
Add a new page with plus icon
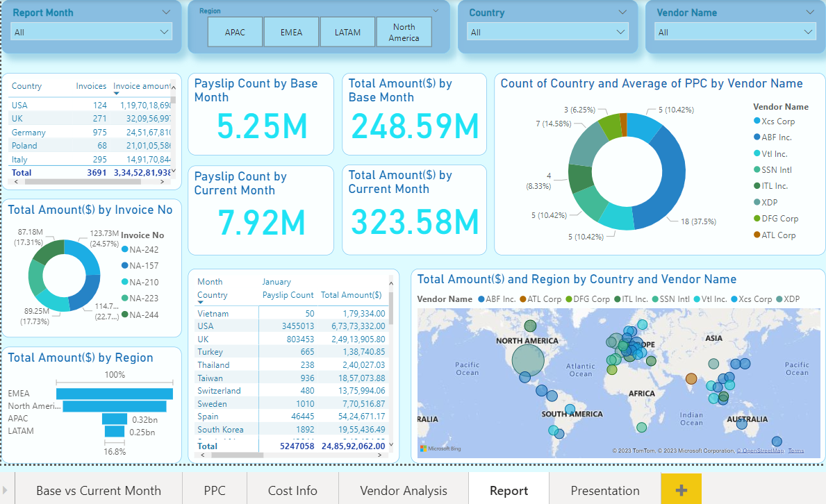click(681, 490)
